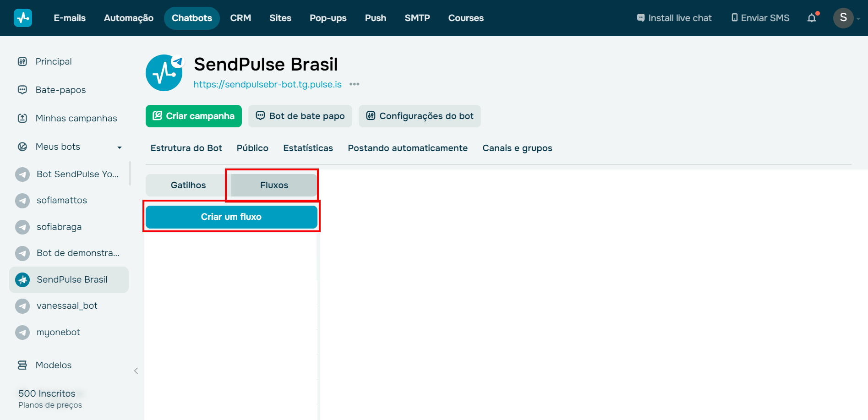Open the SMTP section
Viewport: 868px width, 420px height.
[x=417, y=18]
